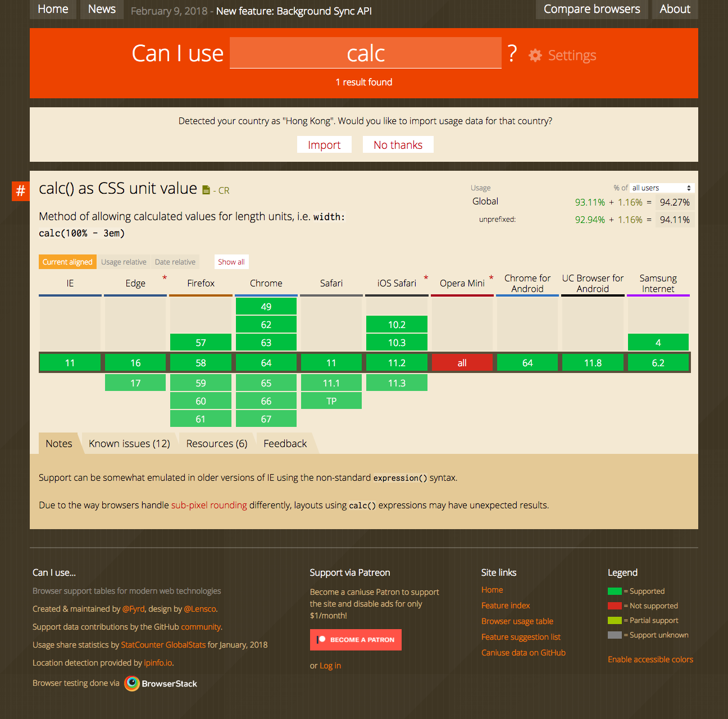Click the red asterisk note beside iOS Safari
The width and height of the screenshot is (728, 719).
tap(426, 277)
